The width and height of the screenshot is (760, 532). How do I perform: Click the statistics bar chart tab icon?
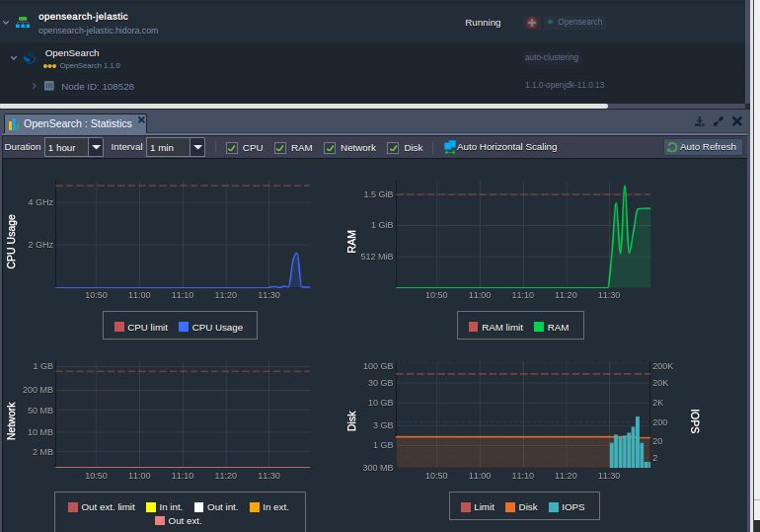14,124
